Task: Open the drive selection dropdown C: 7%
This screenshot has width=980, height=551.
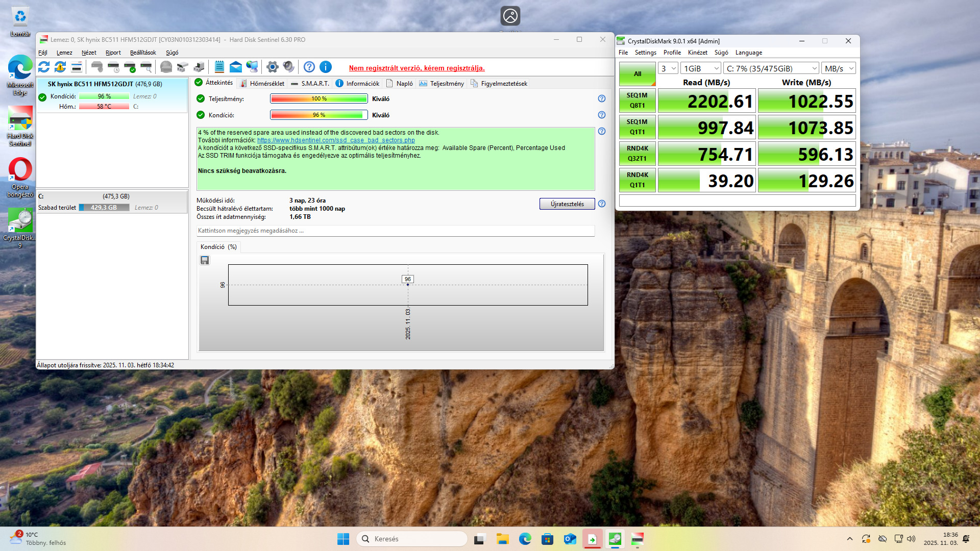Action: click(x=771, y=68)
